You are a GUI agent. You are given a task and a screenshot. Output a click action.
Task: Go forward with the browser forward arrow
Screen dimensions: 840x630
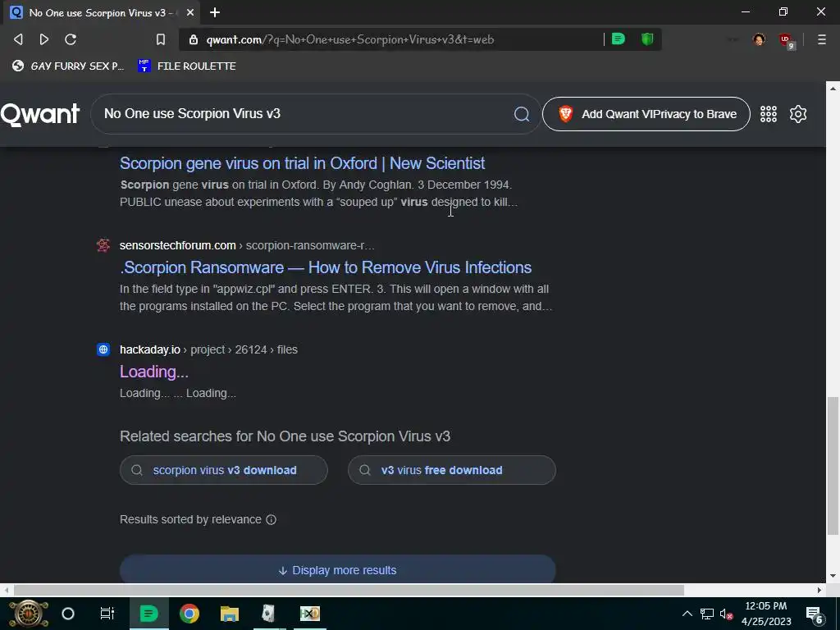pyautogui.click(x=44, y=39)
